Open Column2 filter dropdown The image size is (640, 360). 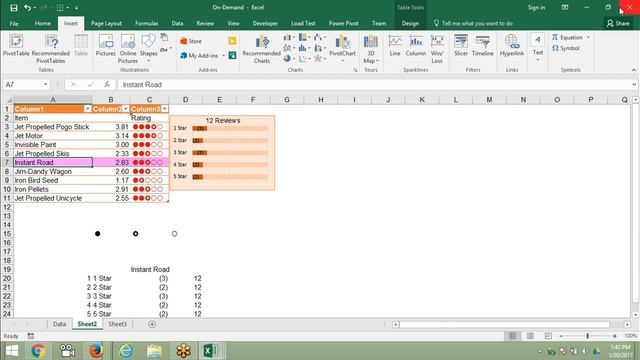pos(125,109)
